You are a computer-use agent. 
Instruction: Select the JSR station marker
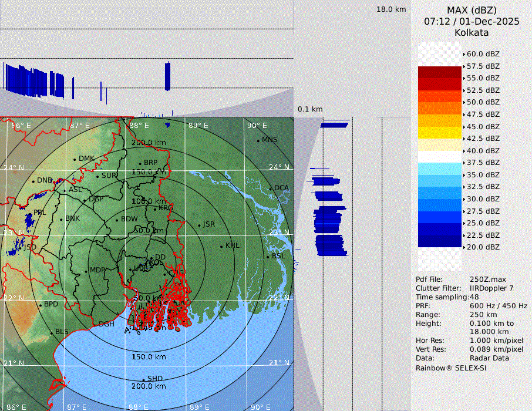tap(199, 225)
